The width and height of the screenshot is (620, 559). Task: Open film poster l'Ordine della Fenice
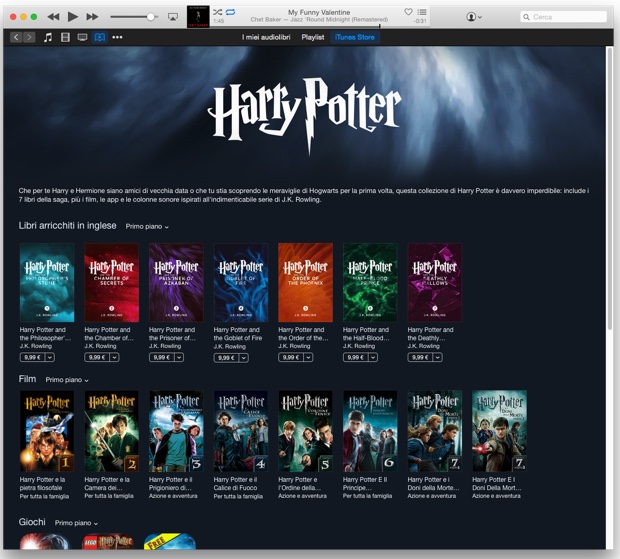tap(305, 431)
